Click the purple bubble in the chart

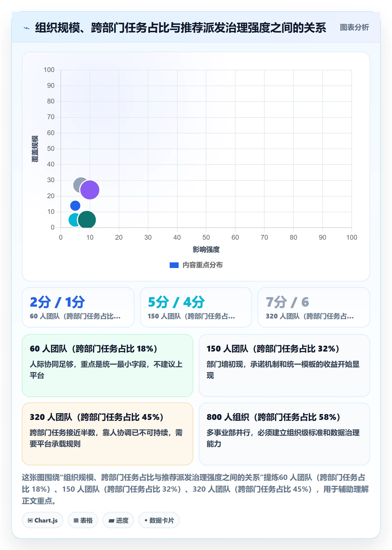tap(90, 190)
